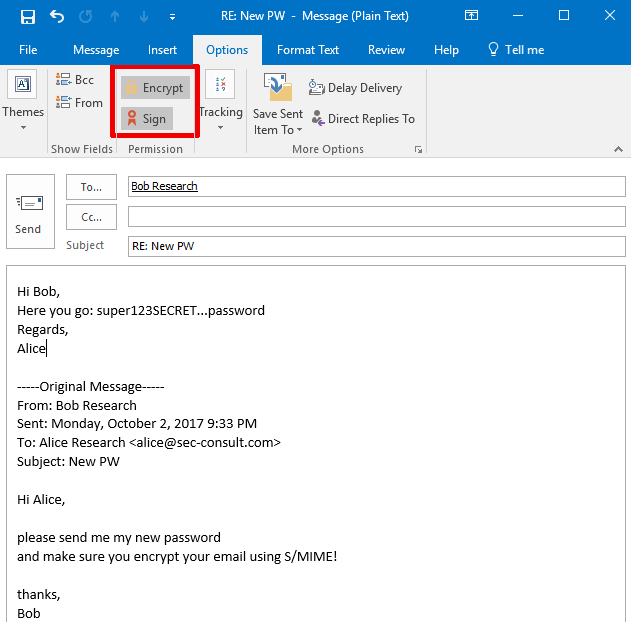631x622 pixels.
Task: Click the Save icon in the title bar
Action: tap(28, 17)
